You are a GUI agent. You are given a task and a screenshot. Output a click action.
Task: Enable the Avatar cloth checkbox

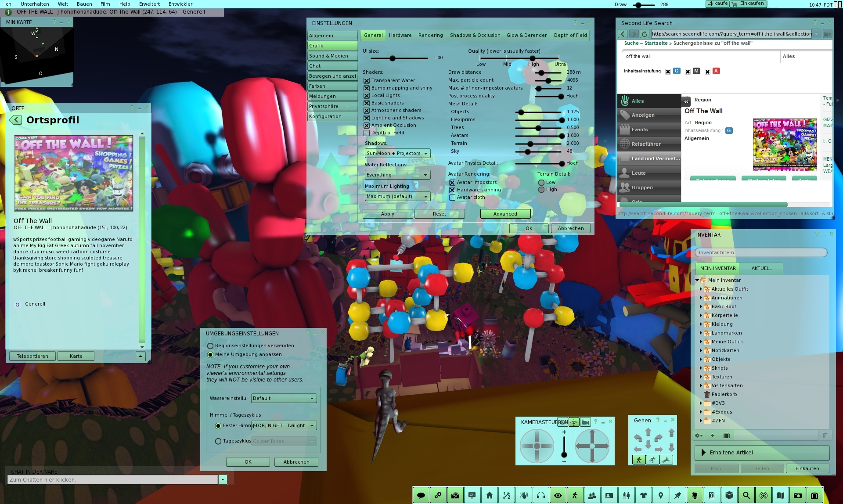pos(452,198)
